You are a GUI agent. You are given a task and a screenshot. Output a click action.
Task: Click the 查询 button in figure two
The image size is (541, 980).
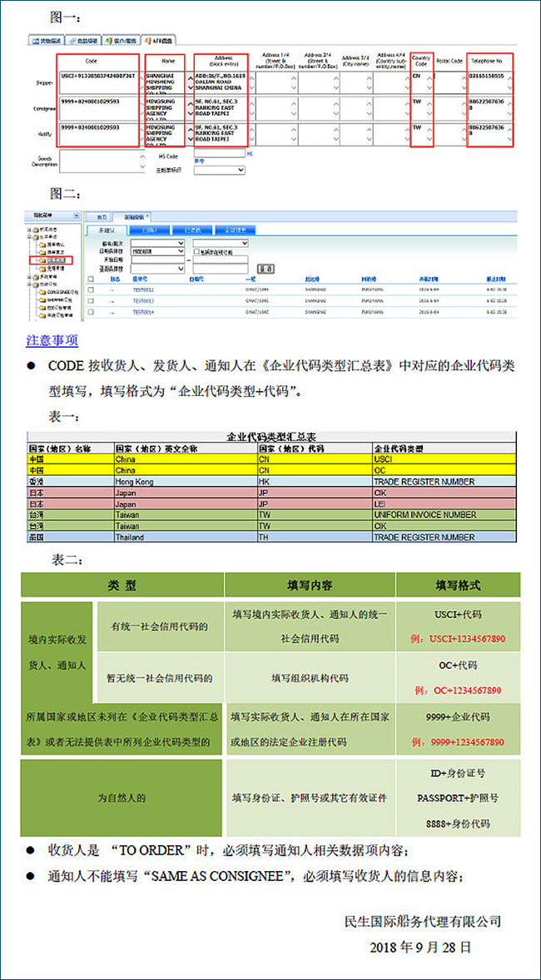(266, 269)
